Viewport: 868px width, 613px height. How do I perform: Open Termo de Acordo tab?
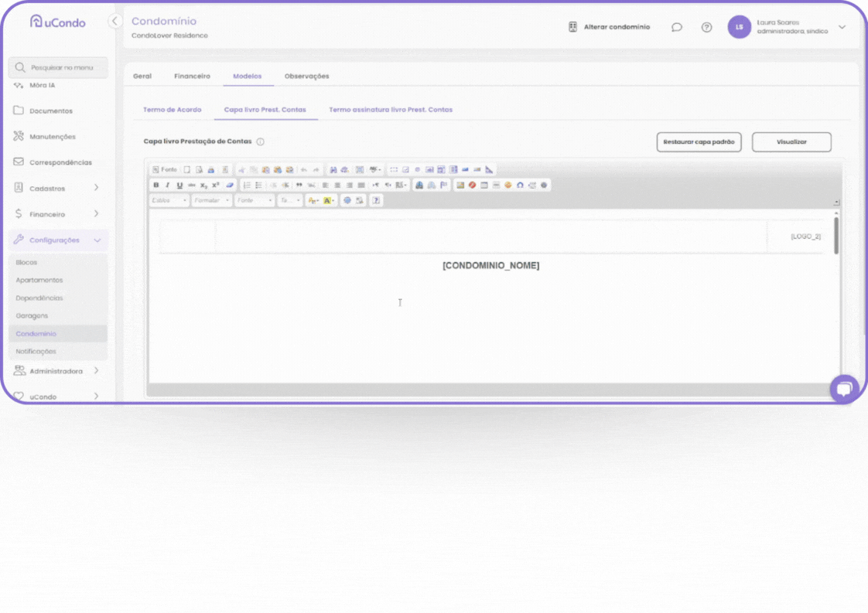pyautogui.click(x=172, y=110)
